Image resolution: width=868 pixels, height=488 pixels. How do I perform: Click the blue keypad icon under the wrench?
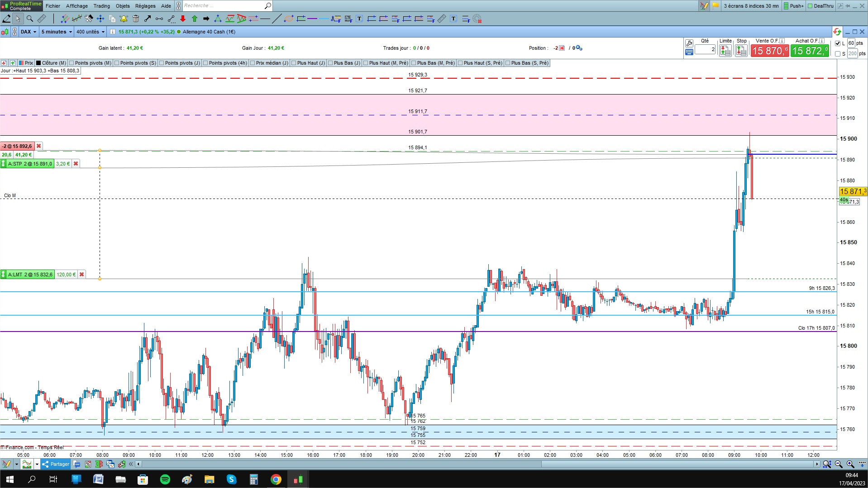(x=689, y=52)
